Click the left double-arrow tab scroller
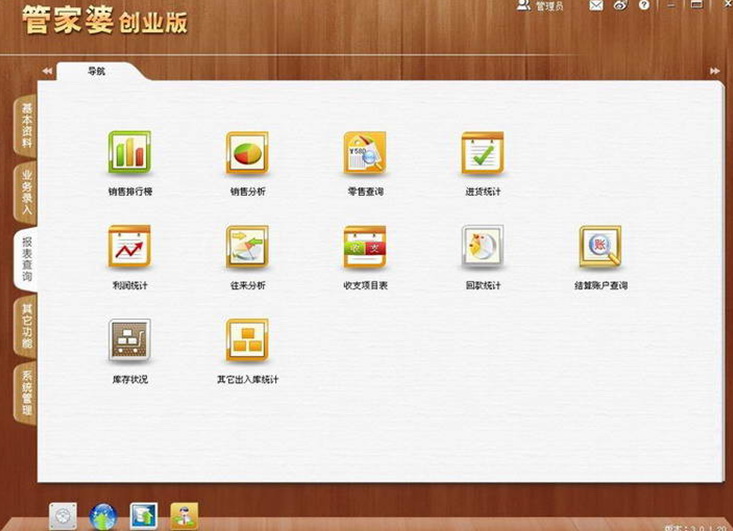Screen dimensions: 733x531 (47, 71)
